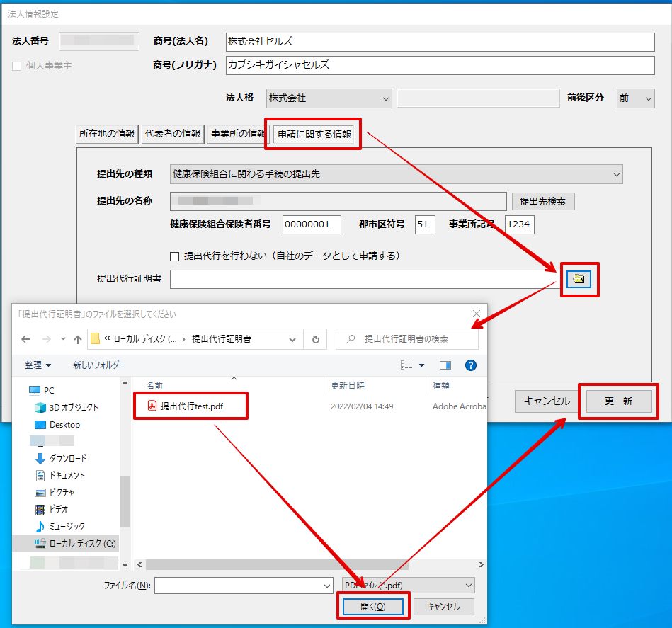Click the up-directory arrow in file dialog

78,339
